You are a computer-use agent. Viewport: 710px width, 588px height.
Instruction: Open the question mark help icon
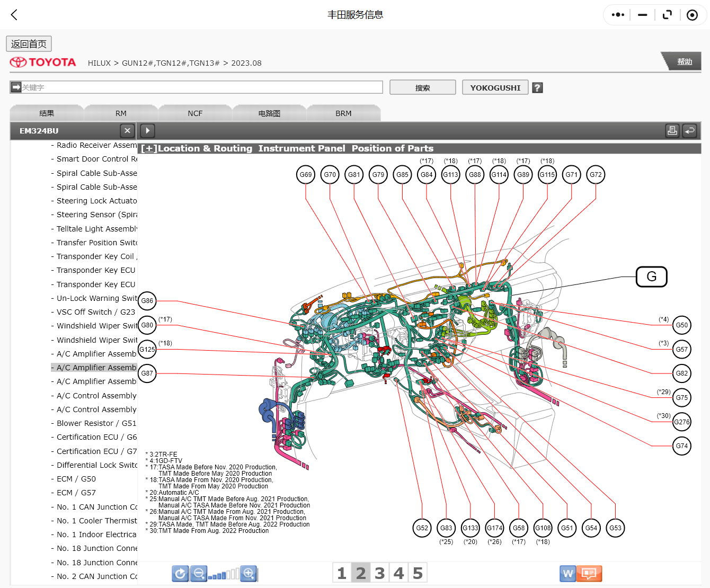pyautogui.click(x=537, y=87)
